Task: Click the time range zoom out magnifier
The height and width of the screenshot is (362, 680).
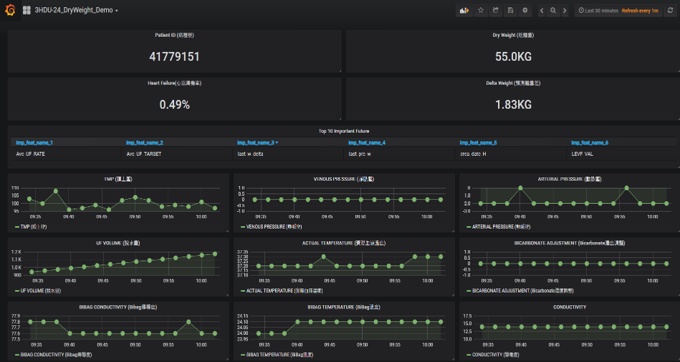Action: 553,10
